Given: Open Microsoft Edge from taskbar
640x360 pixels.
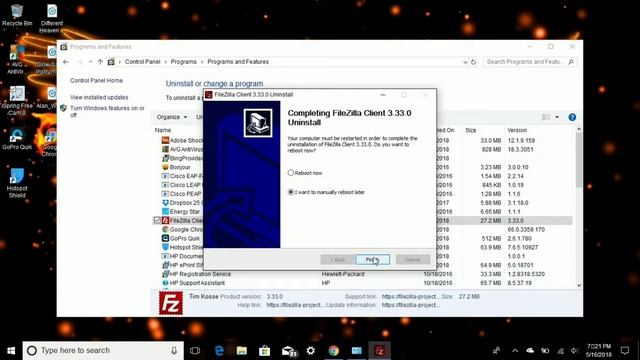Looking at the screenshot, I should [219, 351].
